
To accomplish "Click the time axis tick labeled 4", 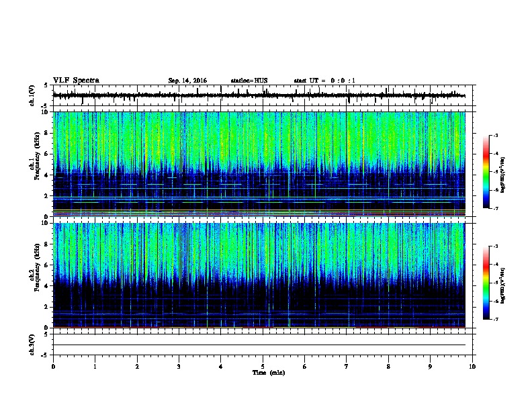I will pyautogui.click(x=220, y=367).
